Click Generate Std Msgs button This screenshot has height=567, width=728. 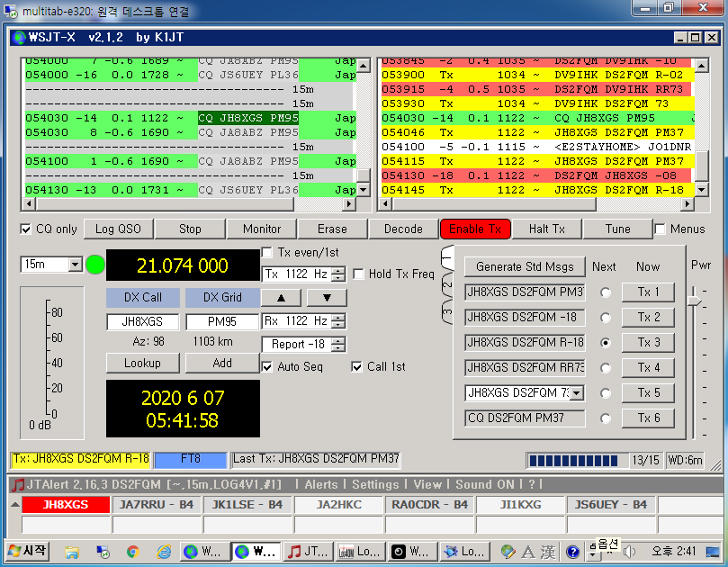tap(525, 267)
